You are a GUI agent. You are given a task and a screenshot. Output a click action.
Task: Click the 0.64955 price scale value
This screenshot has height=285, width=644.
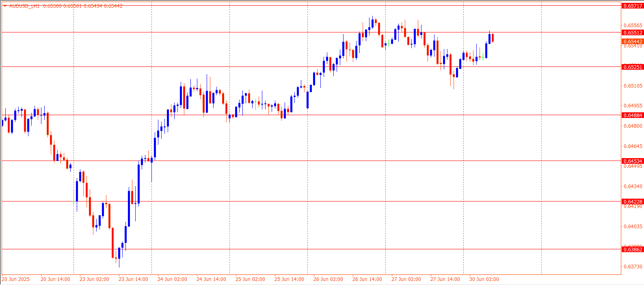coord(633,105)
